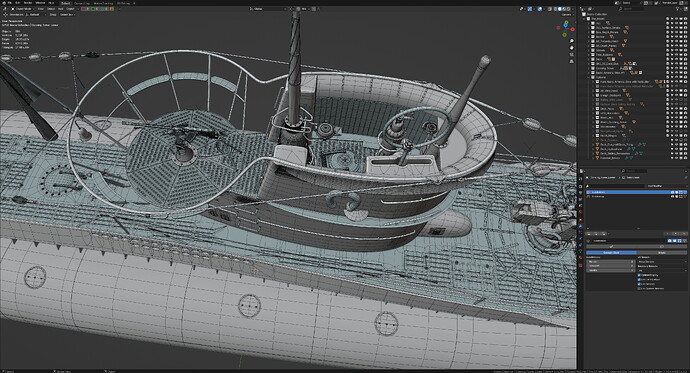
Task: Switch to the Motion Tracking workspace tab
Action: click(103, 3)
